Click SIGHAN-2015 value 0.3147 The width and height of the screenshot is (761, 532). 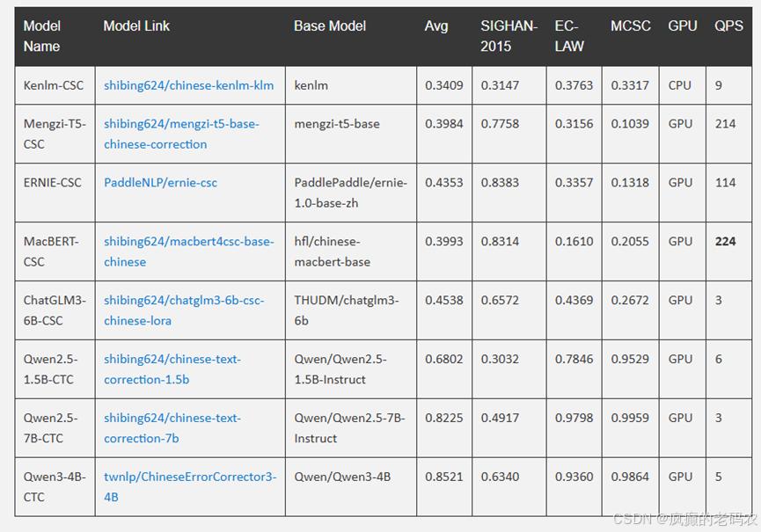[500, 85]
